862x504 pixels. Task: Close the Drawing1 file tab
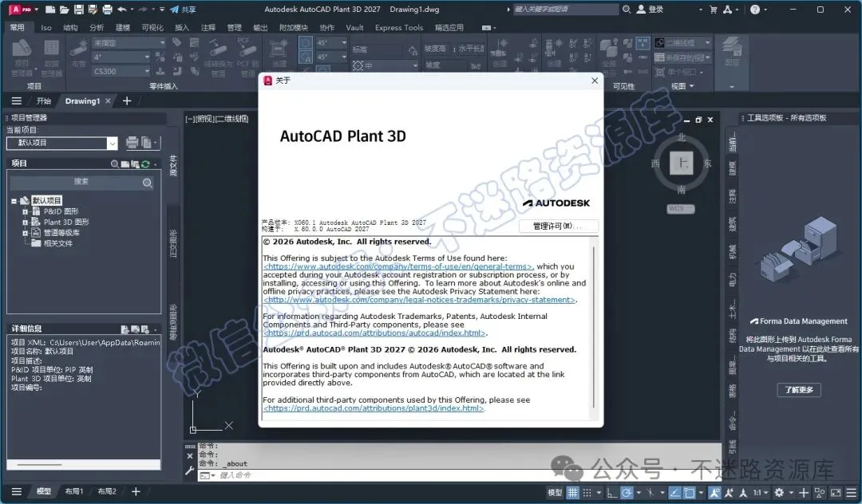point(109,101)
